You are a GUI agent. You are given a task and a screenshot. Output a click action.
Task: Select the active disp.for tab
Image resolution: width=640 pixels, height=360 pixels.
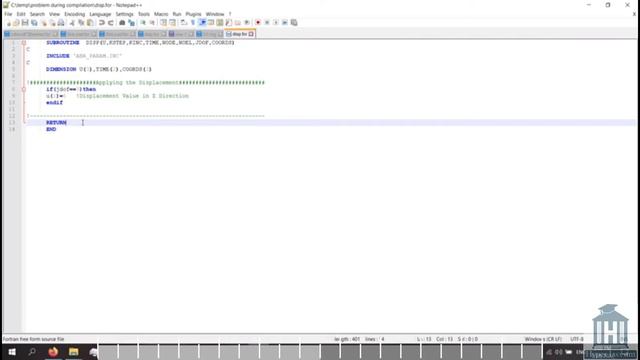point(240,34)
